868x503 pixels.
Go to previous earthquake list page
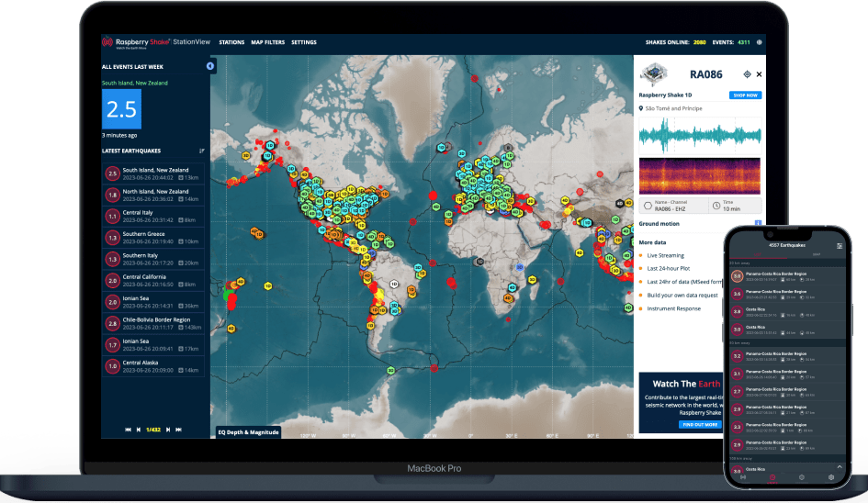pyautogui.click(x=139, y=430)
